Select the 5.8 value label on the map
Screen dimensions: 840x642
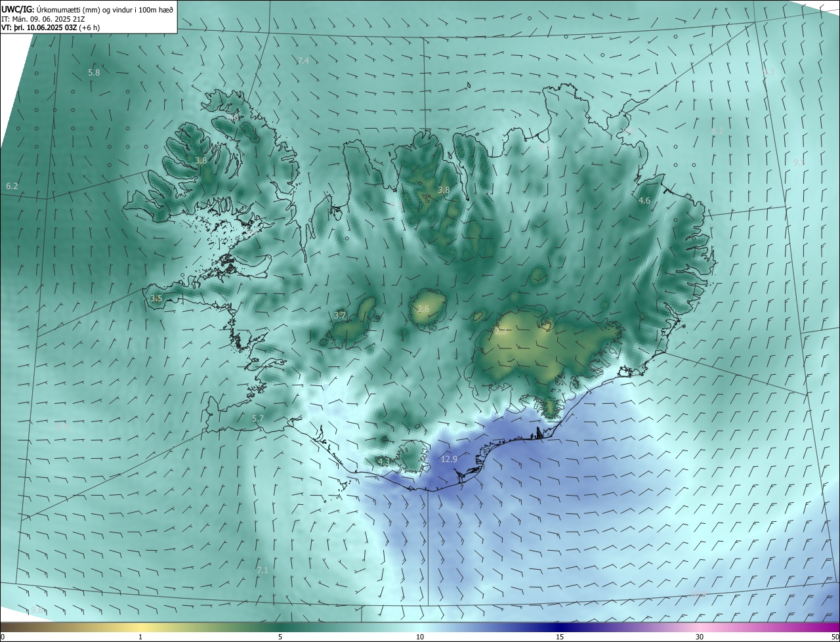click(x=94, y=72)
